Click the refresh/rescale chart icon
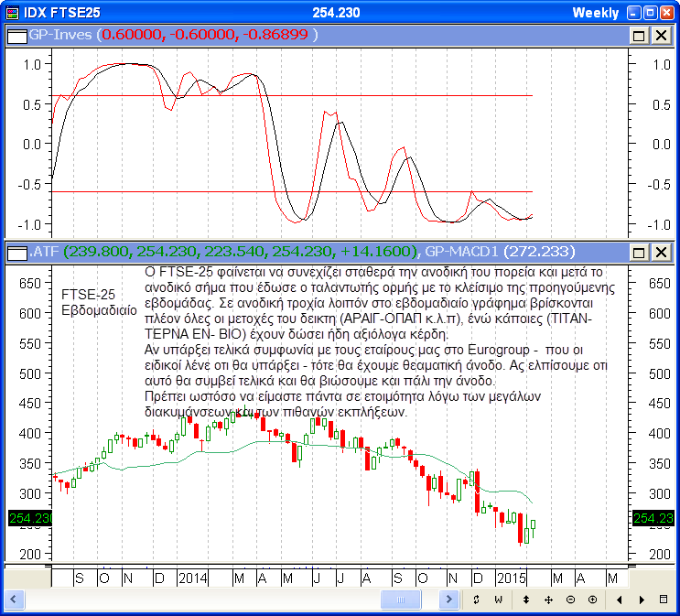Viewport: 680px width, 616px height. tap(476, 600)
